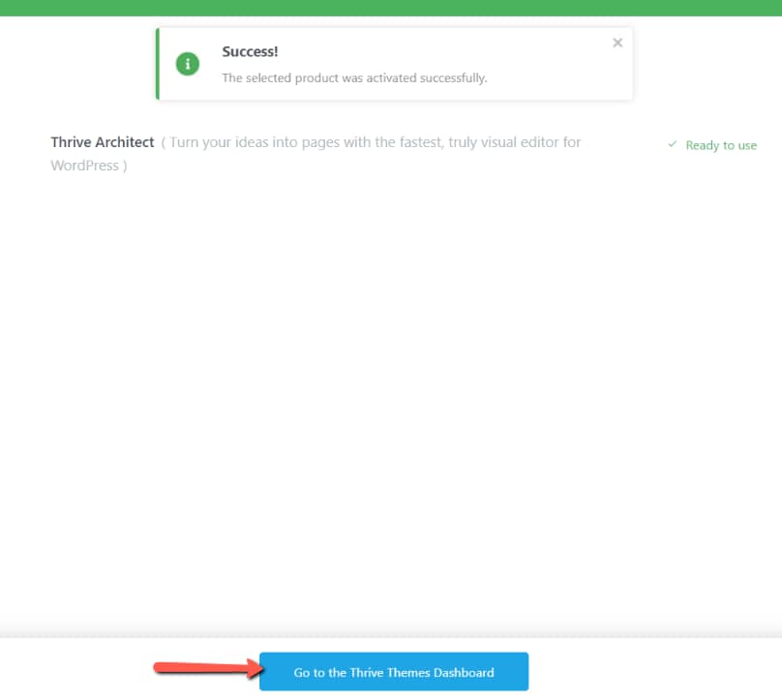Click the green left border of the notification
The width and height of the screenshot is (782, 700).
158,64
